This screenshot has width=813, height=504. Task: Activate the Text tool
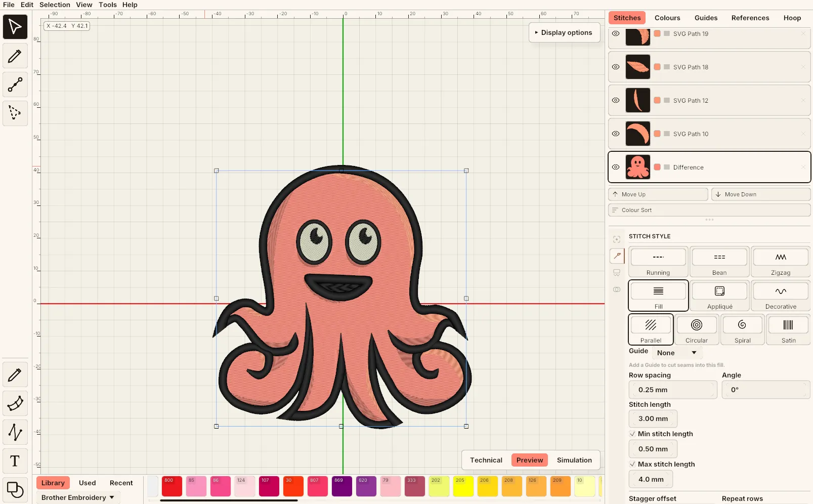coord(15,461)
